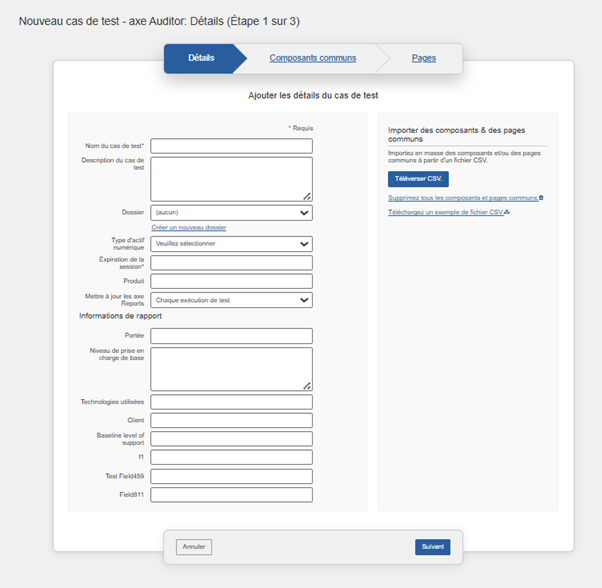The width and height of the screenshot is (602, 588).
Task: Go to the Pages step tab
Action: (x=423, y=58)
